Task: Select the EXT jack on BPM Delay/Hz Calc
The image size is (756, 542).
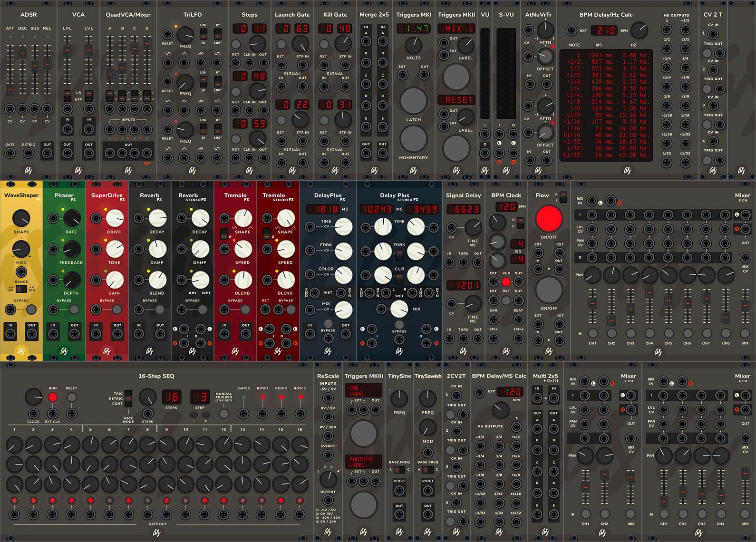Action: tap(572, 30)
